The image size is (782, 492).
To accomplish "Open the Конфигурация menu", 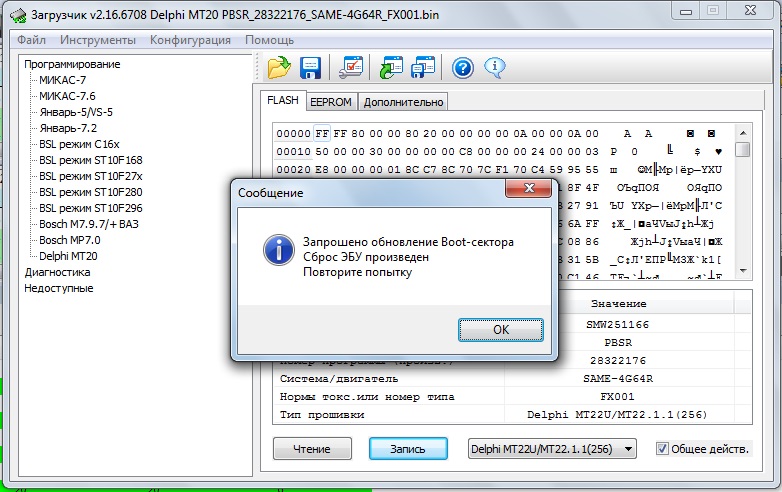I will point(191,40).
